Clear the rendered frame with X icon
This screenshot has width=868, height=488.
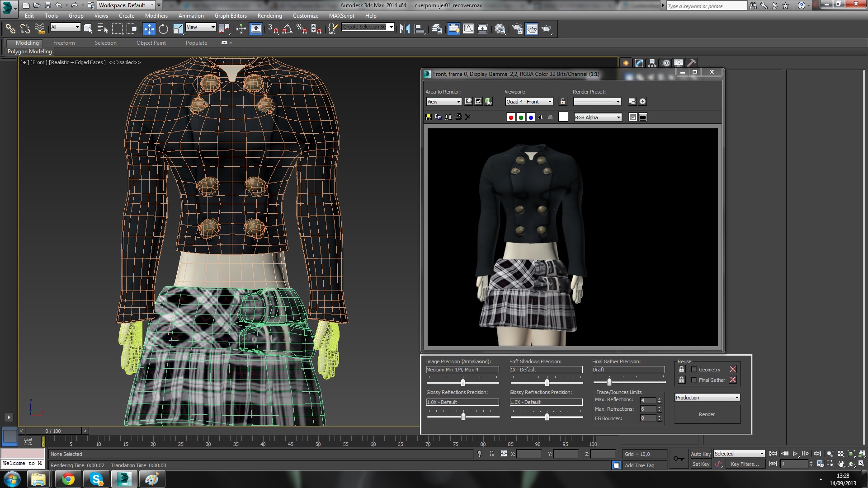click(x=468, y=117)
